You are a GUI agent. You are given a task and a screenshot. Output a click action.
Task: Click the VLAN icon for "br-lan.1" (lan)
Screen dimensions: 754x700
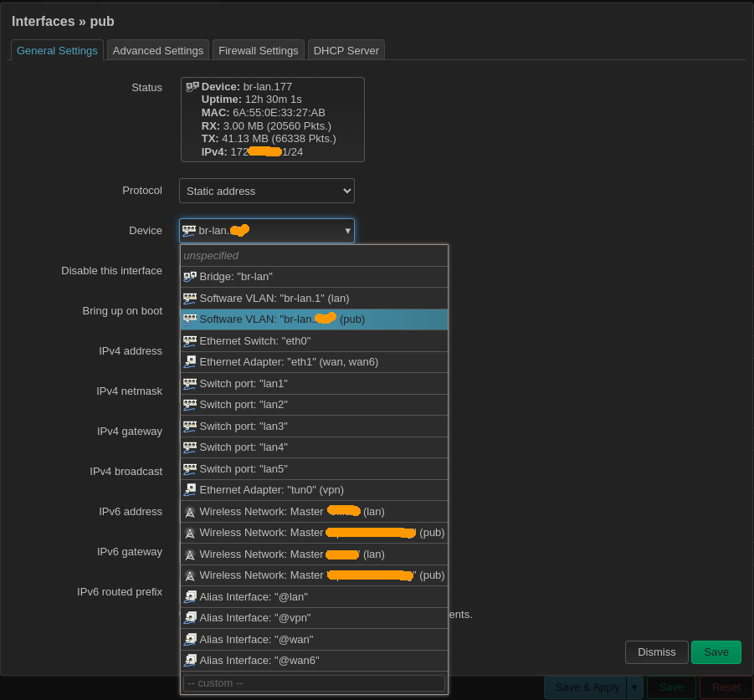pos(190,298)
